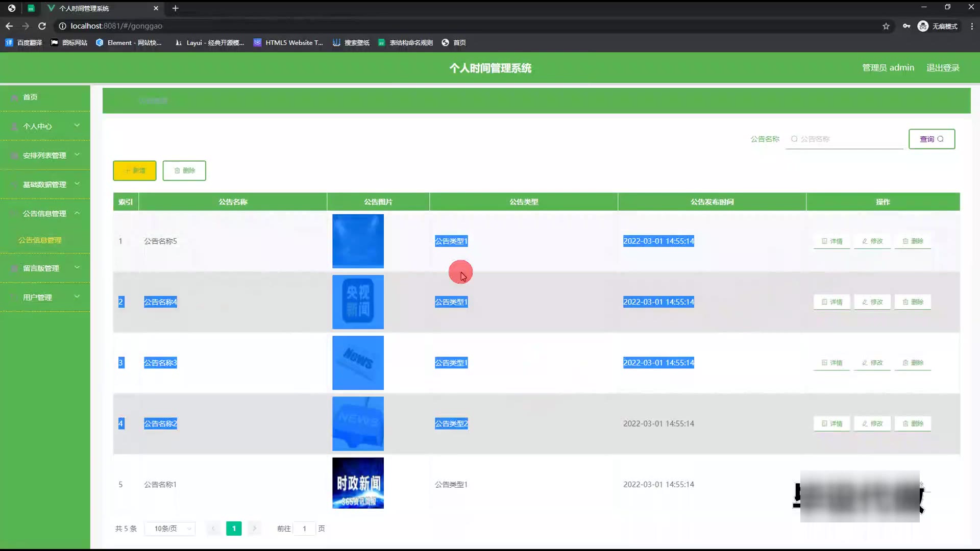Image resolution: width=980 pixels, height=551 pixels.
Task: Open the 10条/页 page size dropdown
Action: point(170,529)
